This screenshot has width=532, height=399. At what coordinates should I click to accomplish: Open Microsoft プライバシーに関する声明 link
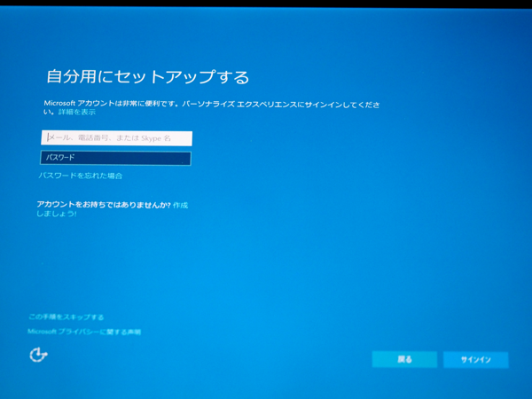click(x=84, y=332)
